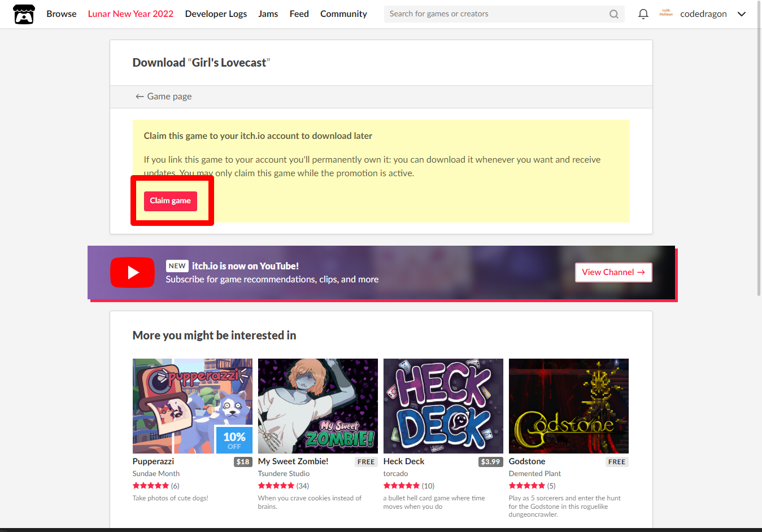Image resolution: width=762 pixels, height=532 pixels.
Task: Click the 10% OFF sale badge
Action: tap(234, 440)
